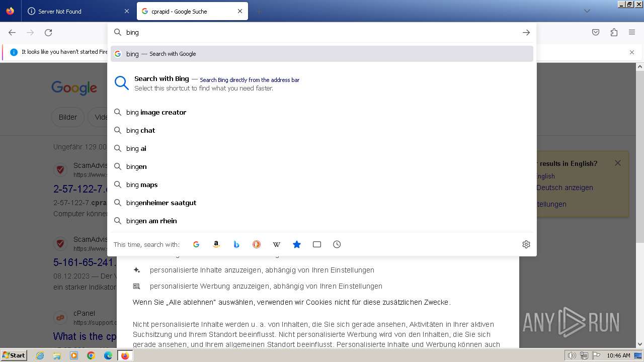The image size is (644, 362).
Task: Click the go arrow in address bar
Action: click(526, 32)
